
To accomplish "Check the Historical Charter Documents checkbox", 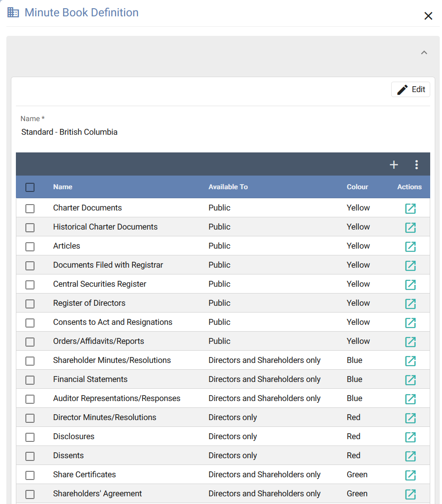I will [30, 228].
